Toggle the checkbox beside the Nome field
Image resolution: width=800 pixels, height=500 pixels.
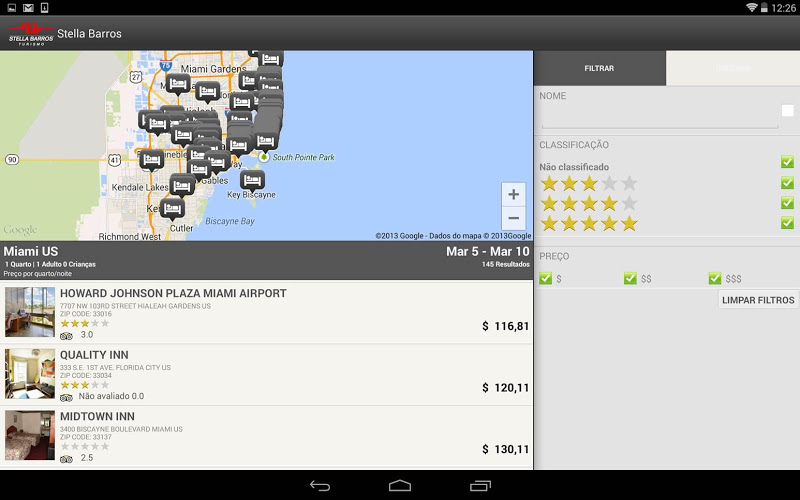[787, 111]
